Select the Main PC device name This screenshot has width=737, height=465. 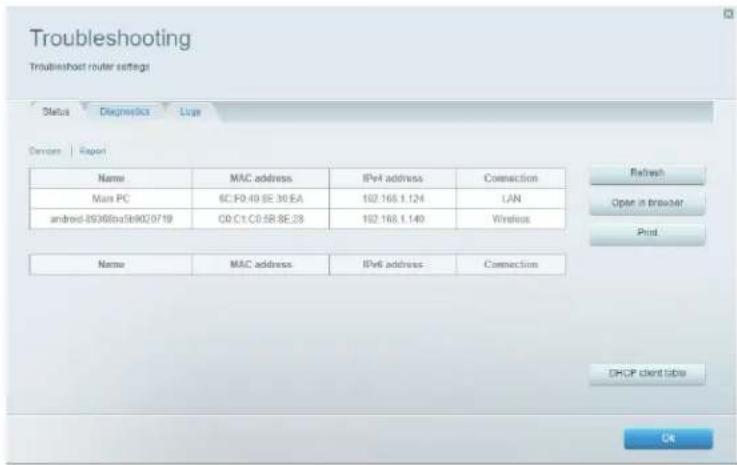click(111, 199)
